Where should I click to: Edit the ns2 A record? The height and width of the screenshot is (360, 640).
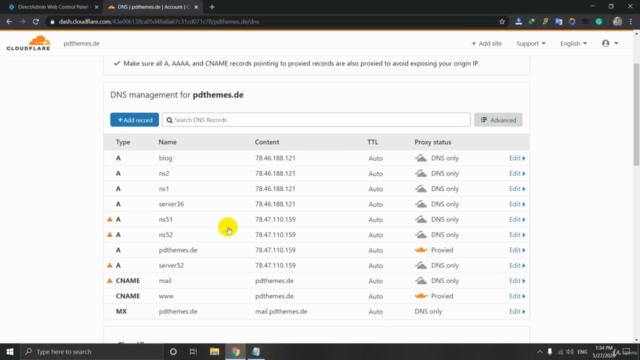coord(517,173)
